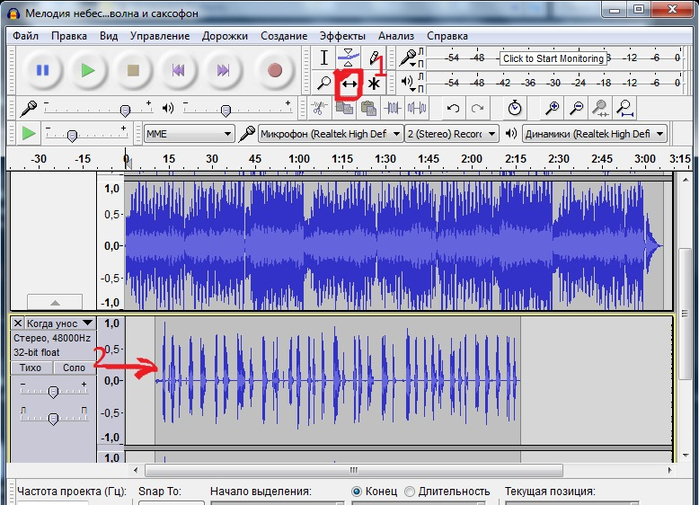Viewport: 699px width, 505px height.
Task: Click the Cut scissors icon
Action: 319,108
